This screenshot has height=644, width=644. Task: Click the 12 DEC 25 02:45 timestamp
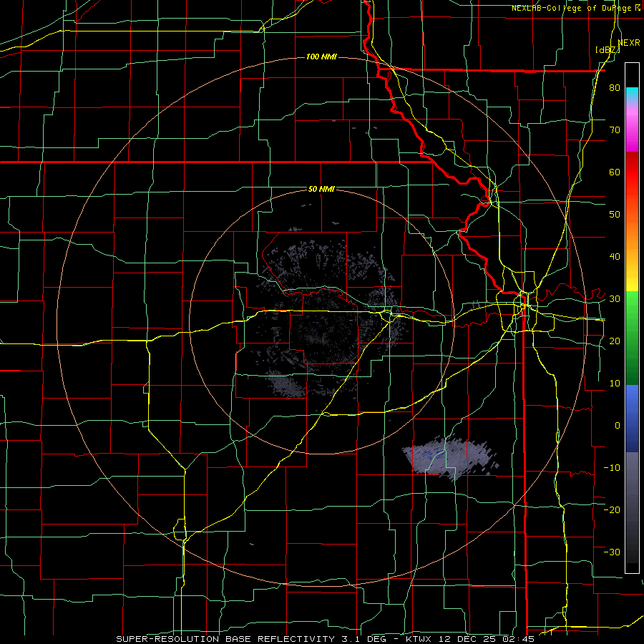(487, 639)
